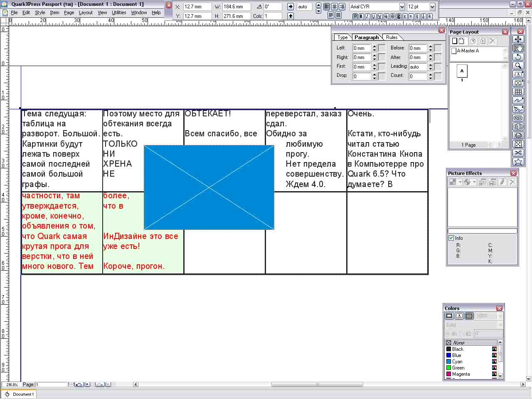Screen dimensions: 532x399
Task: Apply right text alignment
Action: (342, 7)
